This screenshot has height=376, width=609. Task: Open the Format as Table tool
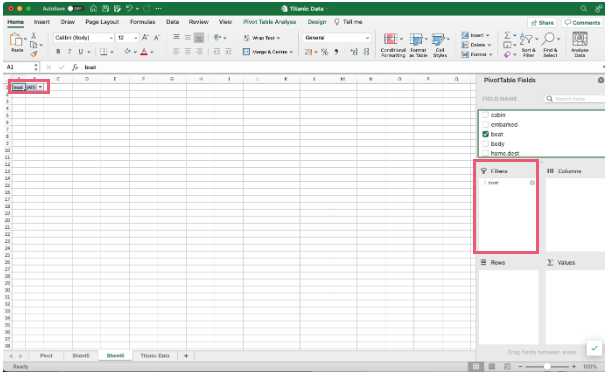[416, 39]
